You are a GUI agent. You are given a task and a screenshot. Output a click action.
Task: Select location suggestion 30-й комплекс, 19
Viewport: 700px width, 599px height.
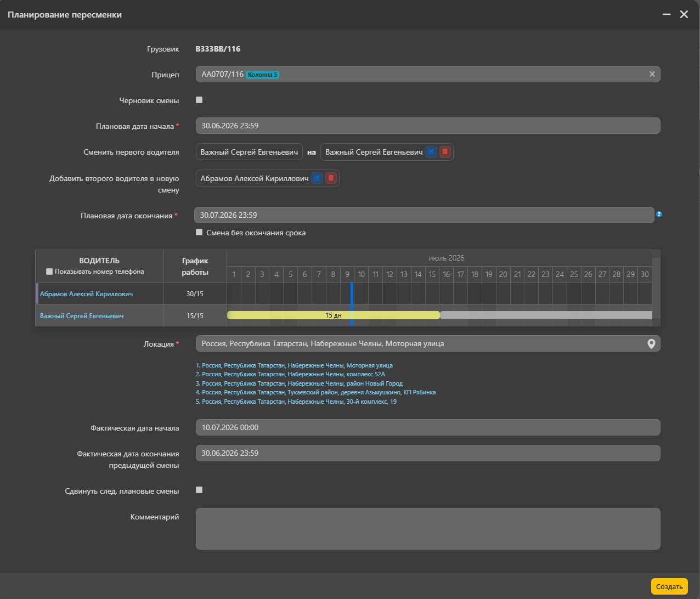point(296,402)
